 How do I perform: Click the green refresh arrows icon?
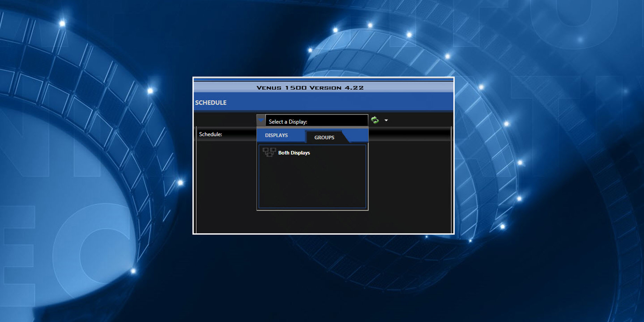tap(375, 120)
